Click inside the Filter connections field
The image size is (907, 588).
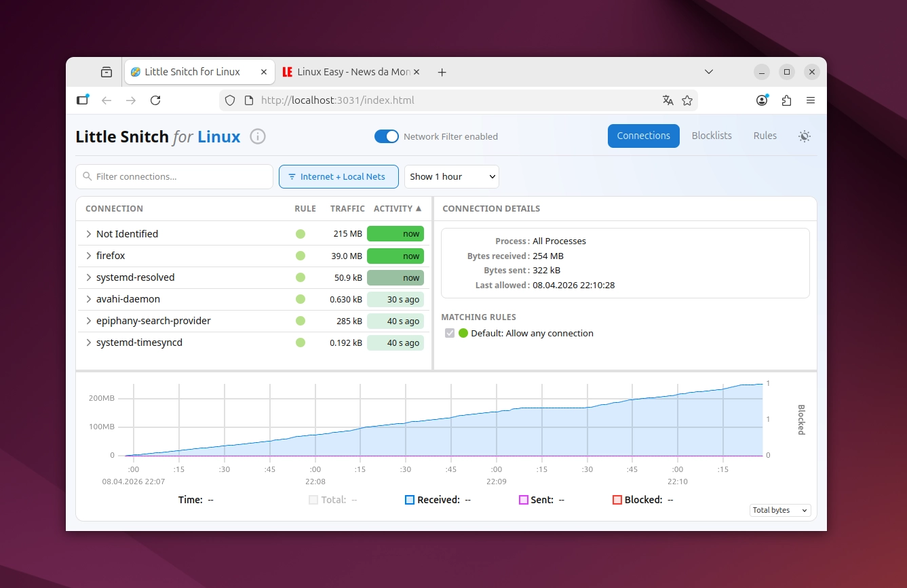click(x=174, y=176)
